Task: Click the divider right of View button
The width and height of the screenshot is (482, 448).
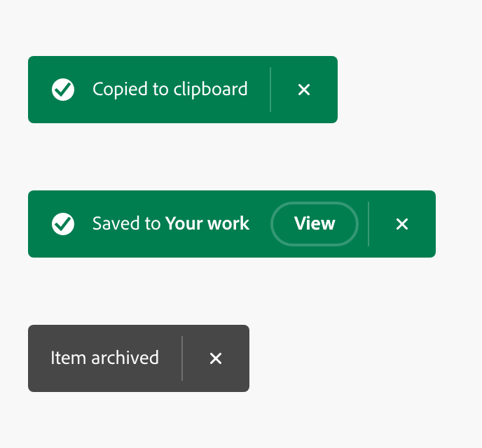Action: pos(369,224)
